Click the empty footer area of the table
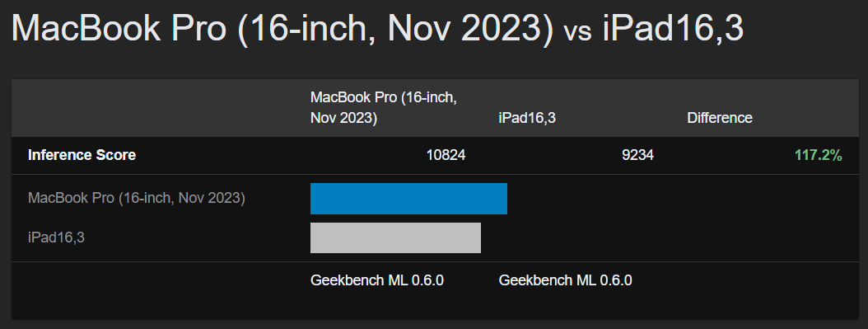Viewport: 868px width, 329px height. tap(435, 304)
